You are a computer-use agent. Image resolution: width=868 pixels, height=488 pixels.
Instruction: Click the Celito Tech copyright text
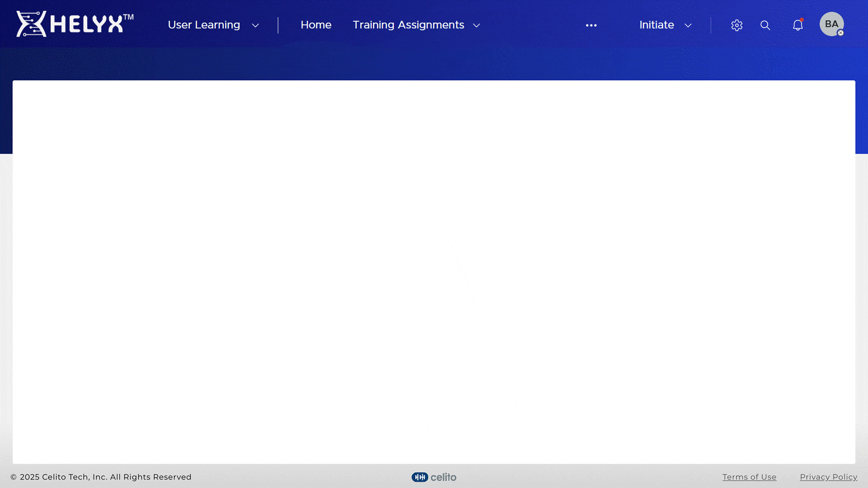pyautogui.click(x=101, y=477)
